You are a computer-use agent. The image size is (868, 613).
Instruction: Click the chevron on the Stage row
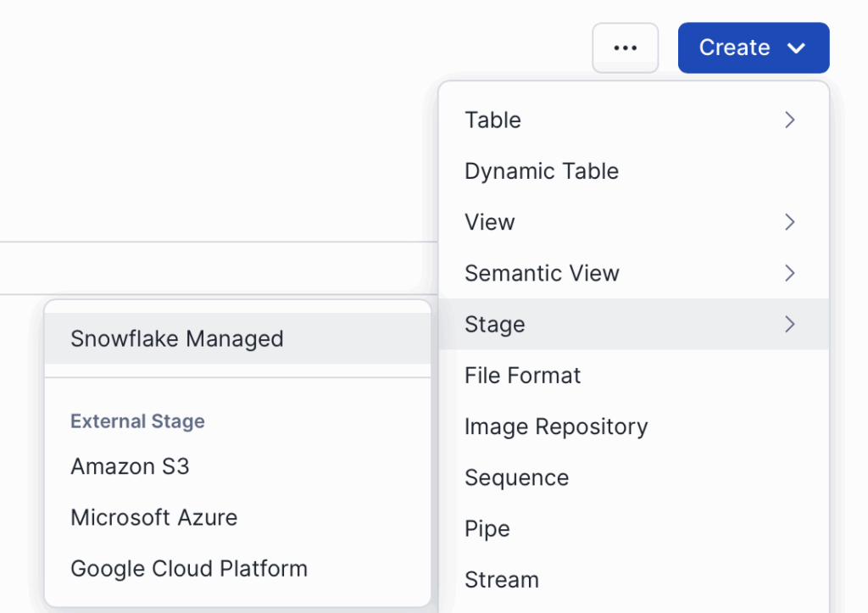789,324
